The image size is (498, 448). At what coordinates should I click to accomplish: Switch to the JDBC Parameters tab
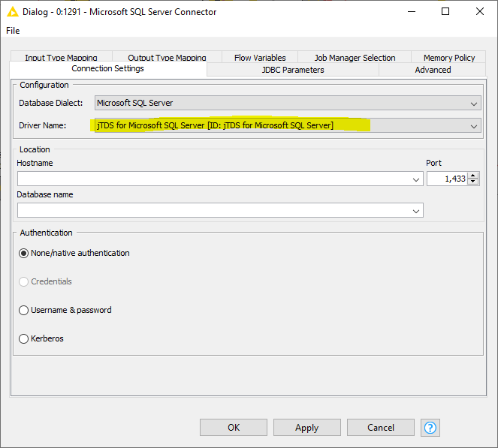pyautogui.click(x=292, y=70)
